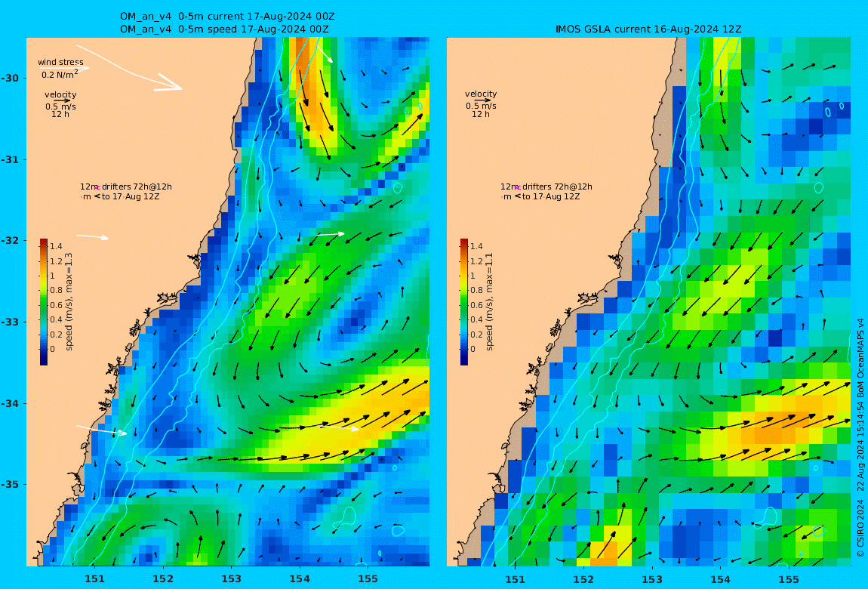868x589 pixels.
Task: Click the '0.5 m/s' scale text in the left map
Action: click(60, 106)
